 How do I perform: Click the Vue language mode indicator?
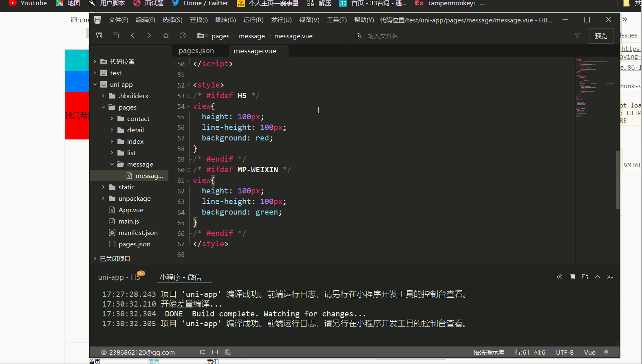coord(589,352)
